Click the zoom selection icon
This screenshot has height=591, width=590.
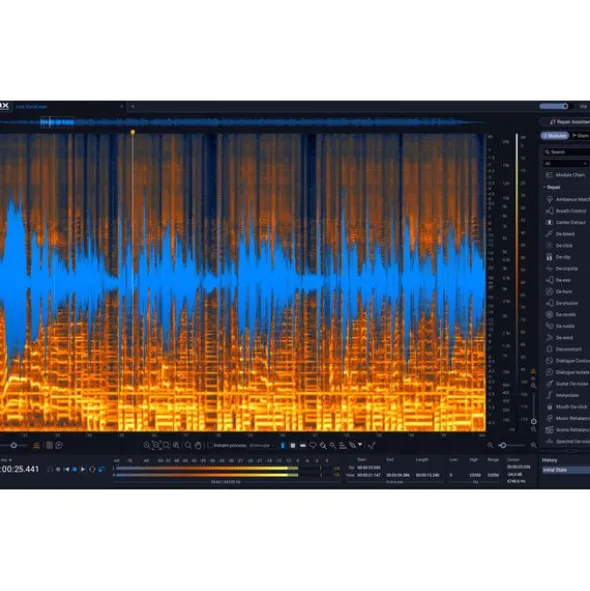click(156, 446)
